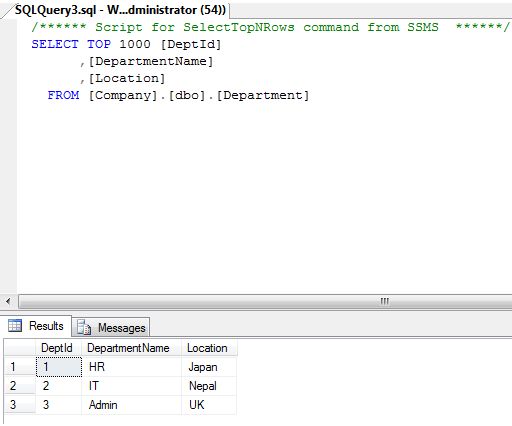
Task: Click the DeptId cell of Admin row
Action: [59, 405]
